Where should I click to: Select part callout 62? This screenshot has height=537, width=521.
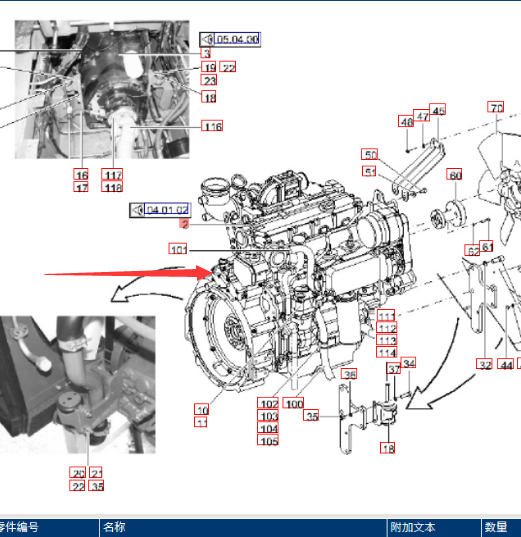[472, 250]
